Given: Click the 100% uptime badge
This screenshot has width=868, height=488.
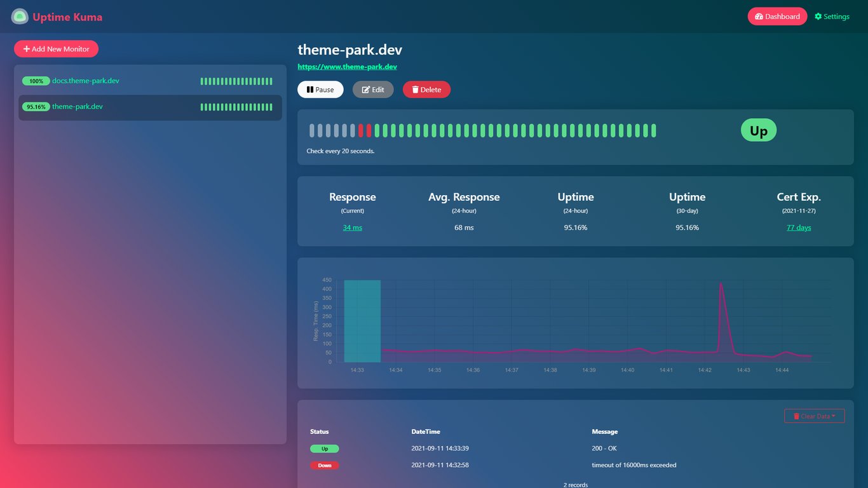Looking at the screenshot, I should pos(36,81).
